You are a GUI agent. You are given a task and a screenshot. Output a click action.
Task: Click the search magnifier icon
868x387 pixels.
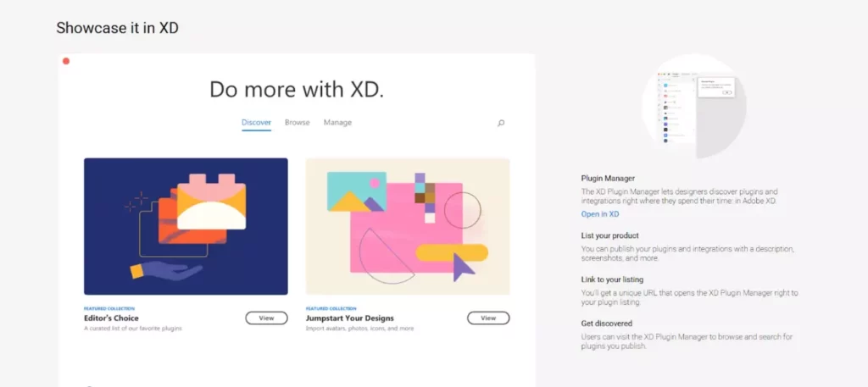(x=501, y=123)
